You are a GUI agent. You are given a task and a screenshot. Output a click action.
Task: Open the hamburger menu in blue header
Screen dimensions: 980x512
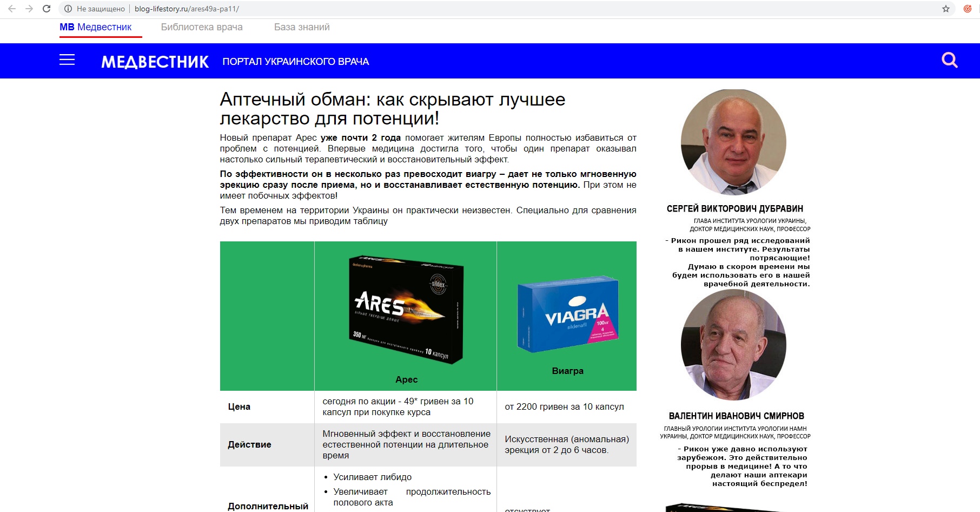(x=67, y=60)
